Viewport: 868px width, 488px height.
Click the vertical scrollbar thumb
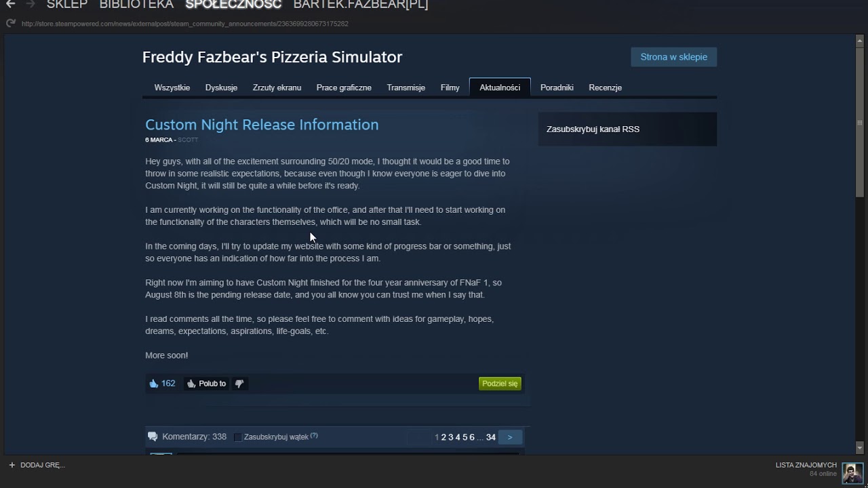click(860, 122)
